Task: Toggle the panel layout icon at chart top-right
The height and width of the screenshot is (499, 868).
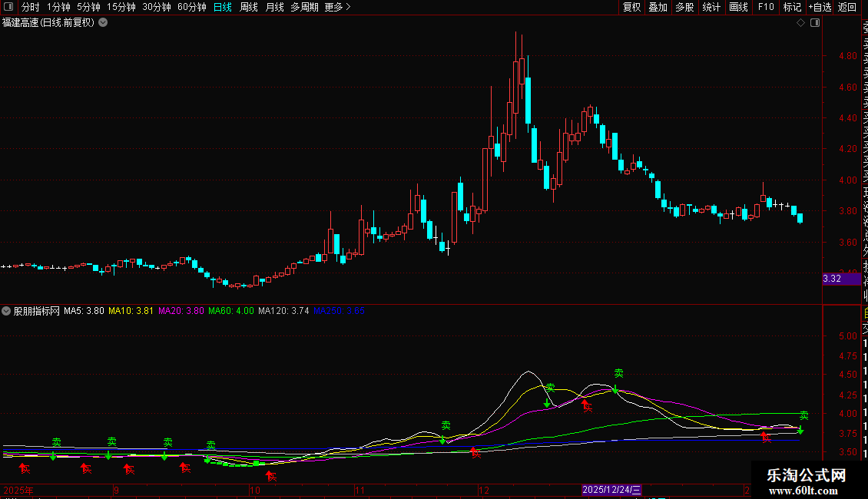Action: click(815, 23)
